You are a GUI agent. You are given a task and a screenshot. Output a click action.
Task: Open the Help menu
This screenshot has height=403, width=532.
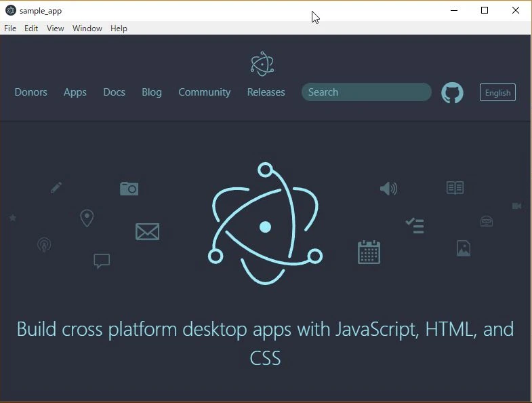[119, 28]
